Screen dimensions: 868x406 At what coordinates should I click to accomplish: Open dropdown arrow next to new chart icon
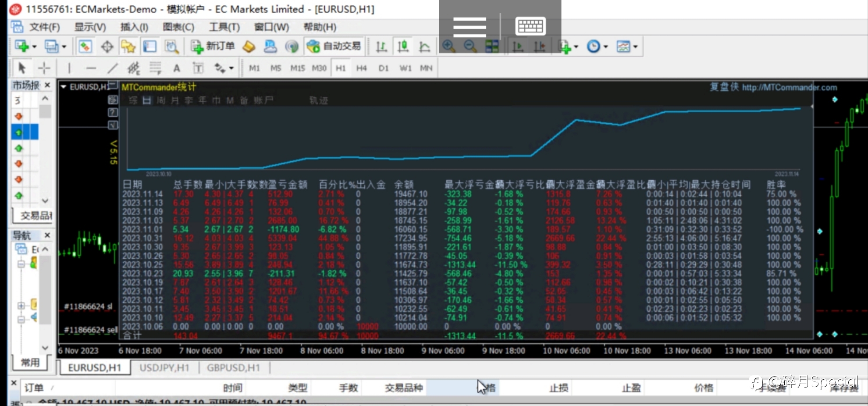pyautogui.click(x=34, y=46)
